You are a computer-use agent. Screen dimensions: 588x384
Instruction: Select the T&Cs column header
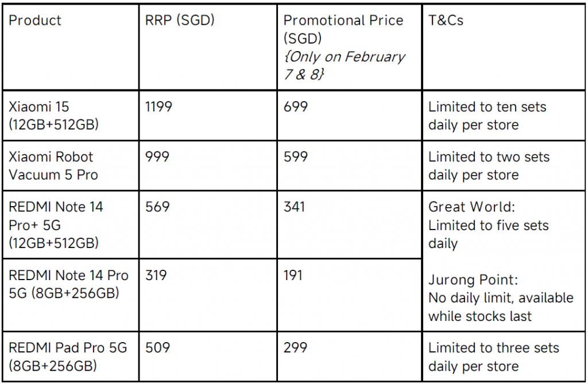pyautogui.click(x=504, y=47)
